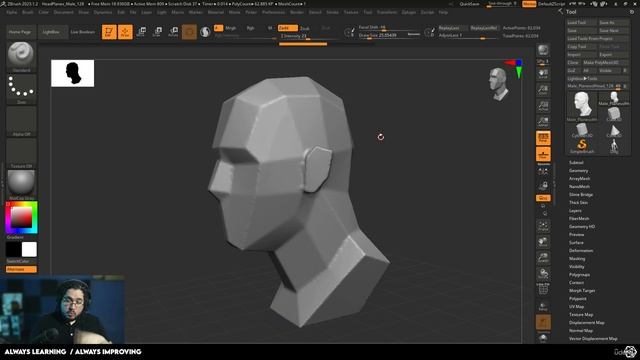Click the Live Boolean button
Image resolution: width=640 pixels, height=360 pixels.
[x=83, y=32]
